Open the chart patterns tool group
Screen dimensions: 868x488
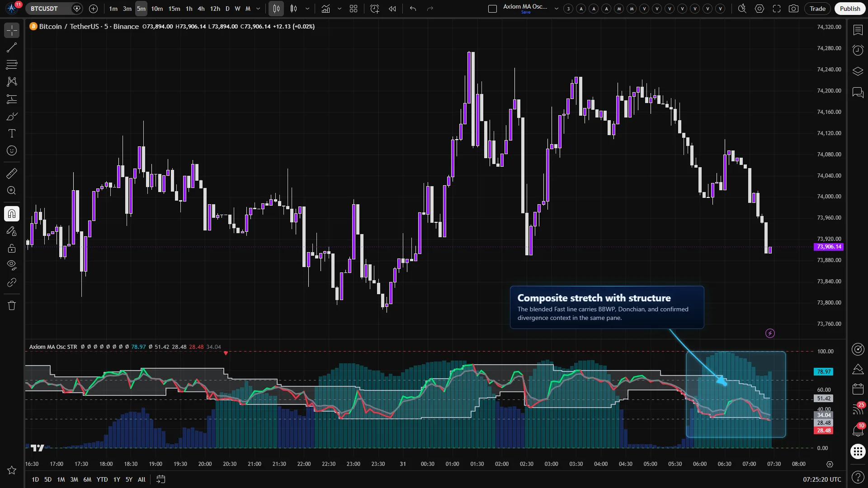[12, 82]
